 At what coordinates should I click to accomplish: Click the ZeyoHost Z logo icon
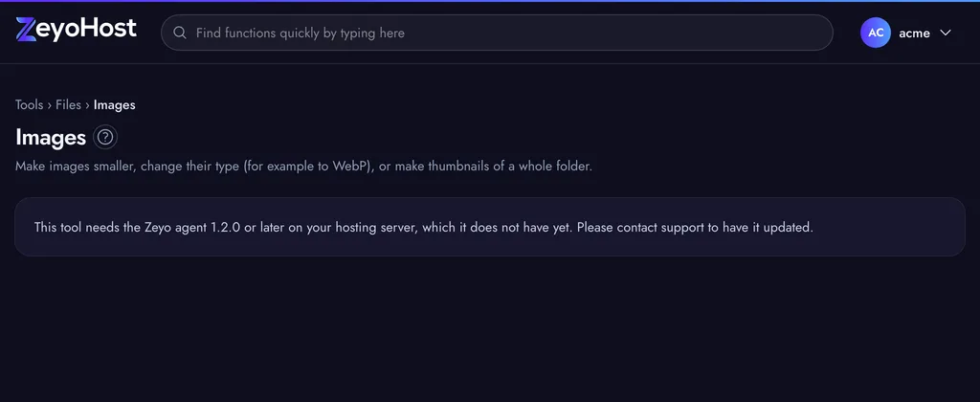coord(26,30)
